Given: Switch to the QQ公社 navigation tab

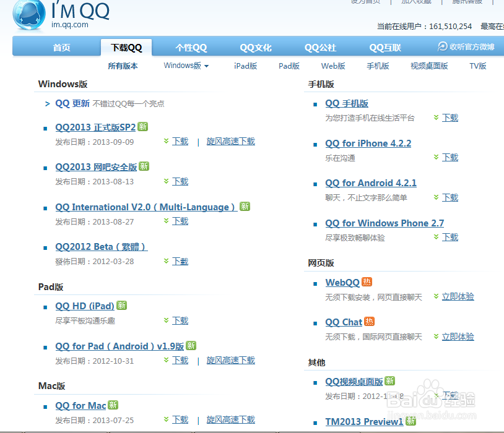Looking at the screenshot, I should pos(320,48).
